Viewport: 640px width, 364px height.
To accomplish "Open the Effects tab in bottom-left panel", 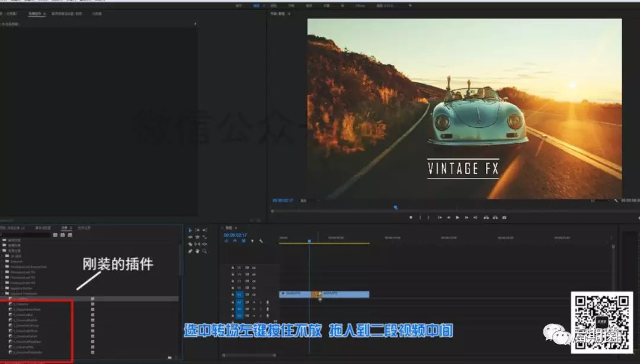I will pyautogui.click(x=65, y=227).
